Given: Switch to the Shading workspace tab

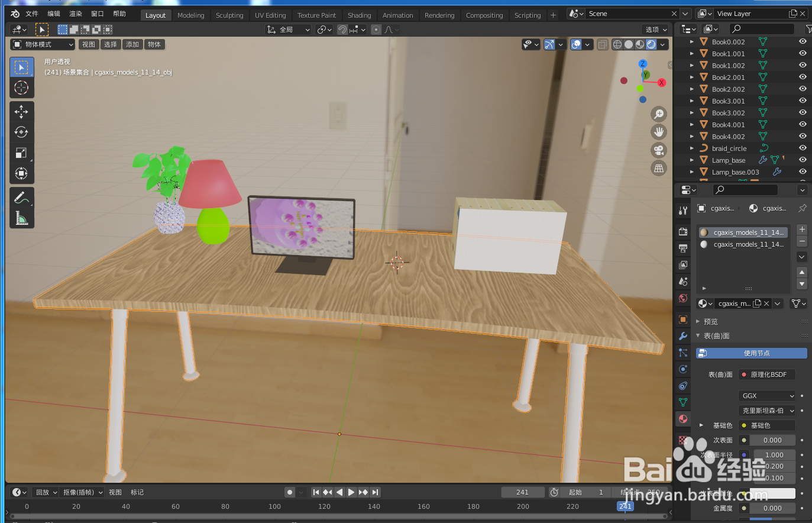Looking at the screenshot, I should click(x=359, y=15).
